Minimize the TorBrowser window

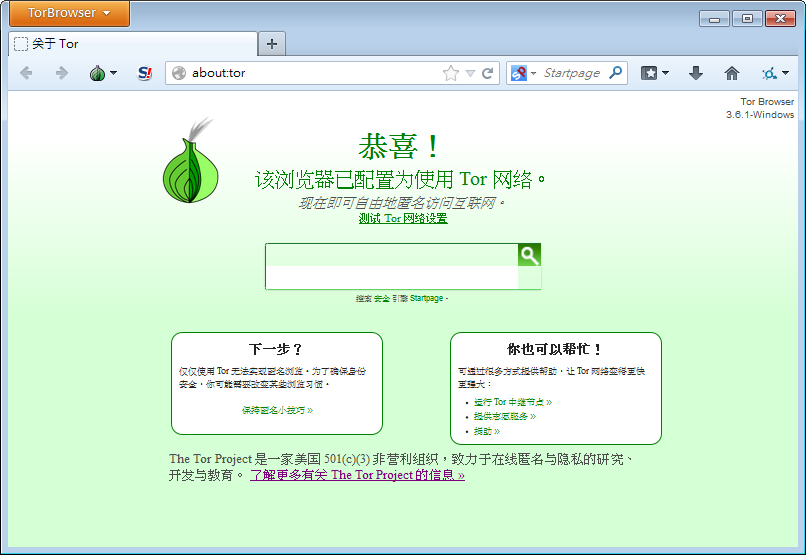click(x=714, y=19)
